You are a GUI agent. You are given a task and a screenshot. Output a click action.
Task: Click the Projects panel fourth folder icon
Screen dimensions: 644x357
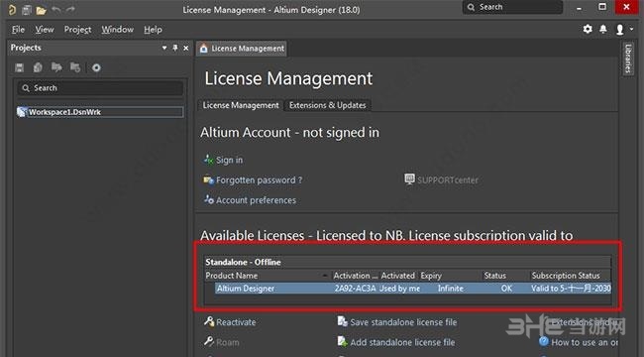coord(75,67)
